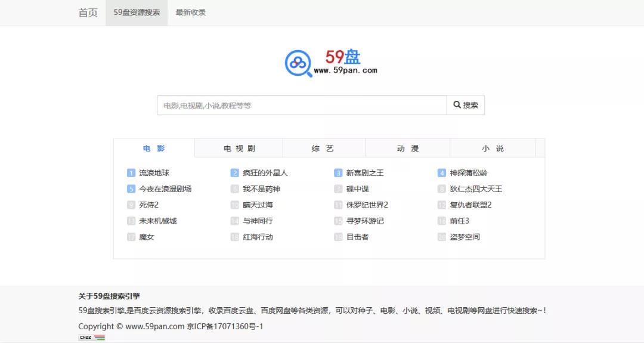Open the 流浪地球 movie link
Screen dimensions: 644x343
(154, 173)
